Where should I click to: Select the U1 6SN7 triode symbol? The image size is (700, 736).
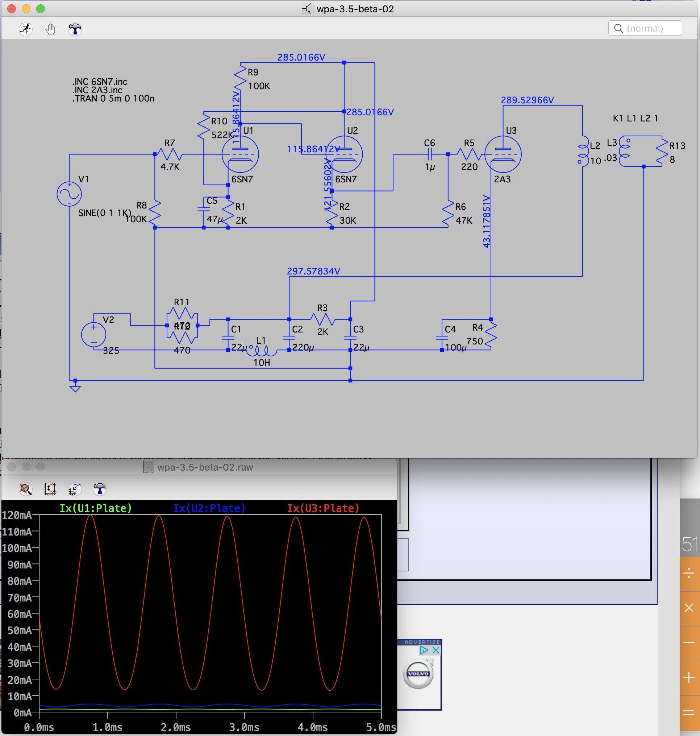240,154
